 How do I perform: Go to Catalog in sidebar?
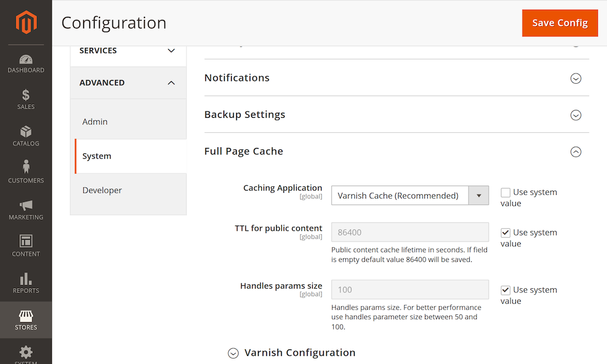pos(26,136)
